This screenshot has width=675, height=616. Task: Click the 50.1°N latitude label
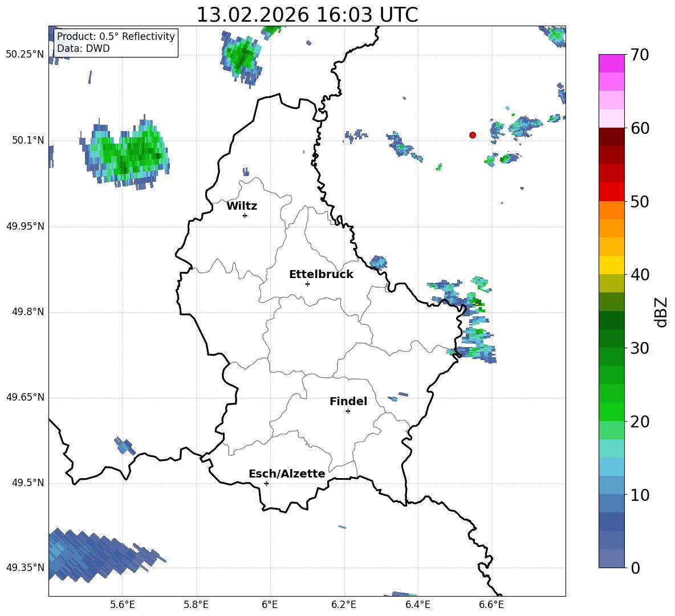click(x=29, y=141)
